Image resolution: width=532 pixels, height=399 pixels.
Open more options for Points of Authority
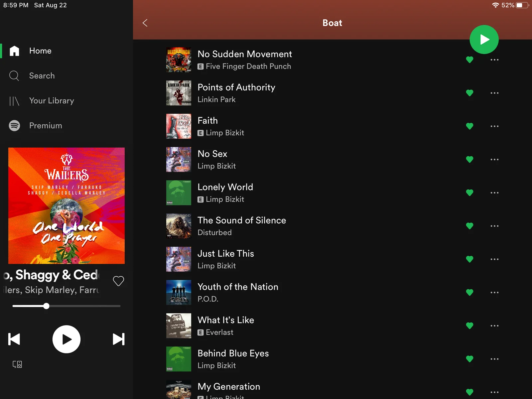click(494, 93)
